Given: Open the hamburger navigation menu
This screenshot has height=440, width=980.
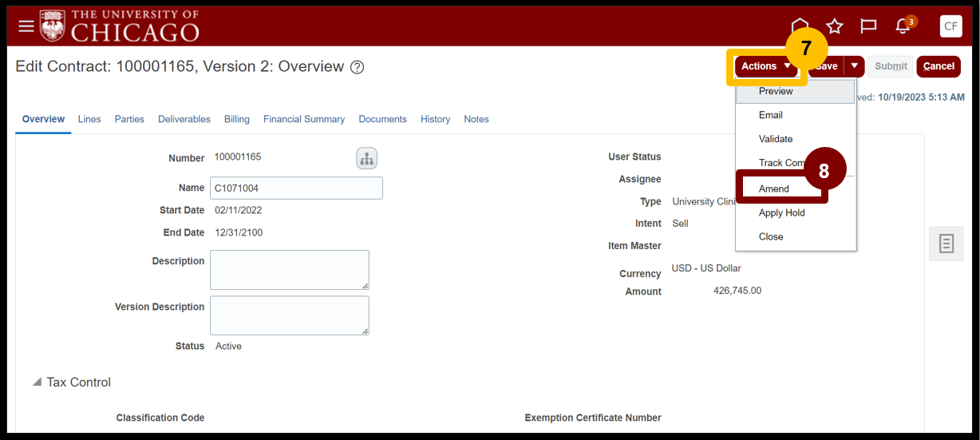Looking at the screenshot, I should (26, 26).
